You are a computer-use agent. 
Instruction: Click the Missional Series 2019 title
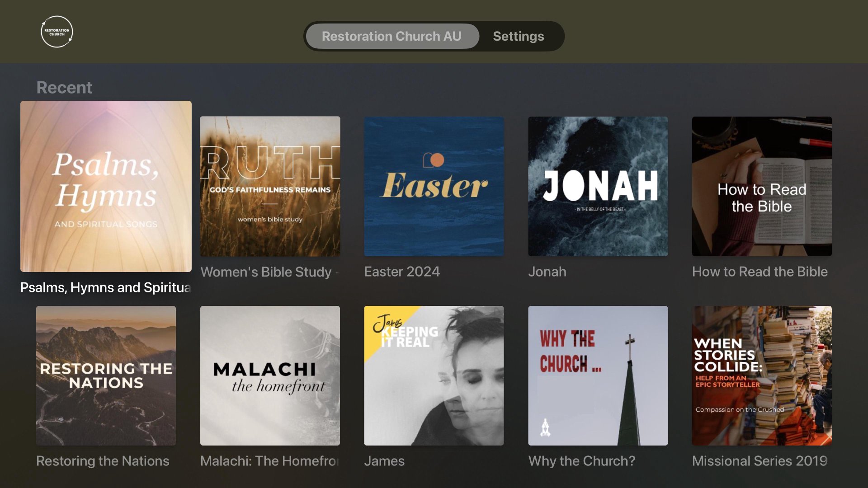[x=759, y=461]
